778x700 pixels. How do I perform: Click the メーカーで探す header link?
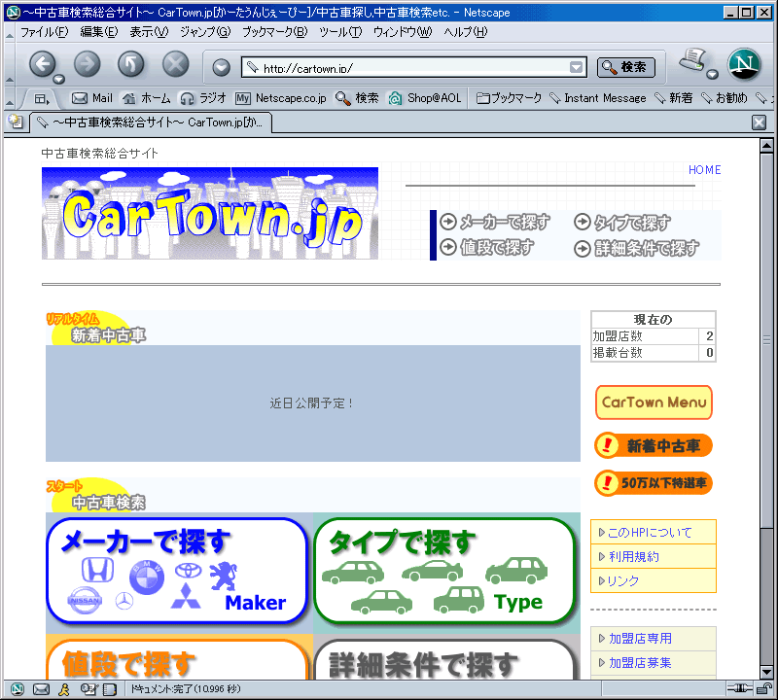pyautogui.click(x=495, y=222)
